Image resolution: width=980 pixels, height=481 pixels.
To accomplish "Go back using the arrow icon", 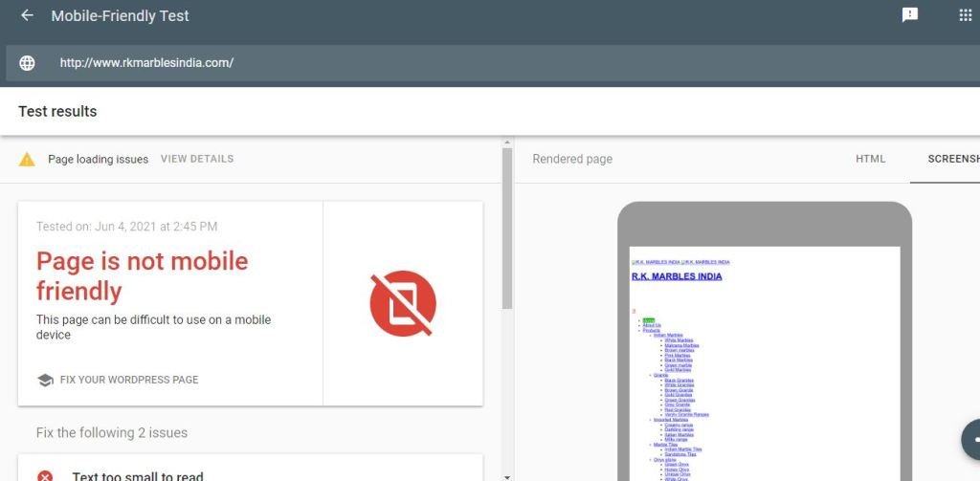I will pos(27,15).
